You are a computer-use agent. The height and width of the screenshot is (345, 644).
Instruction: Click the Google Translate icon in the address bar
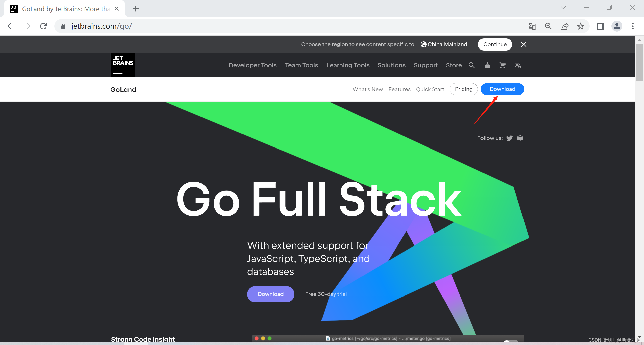click(x=532, y=26)
